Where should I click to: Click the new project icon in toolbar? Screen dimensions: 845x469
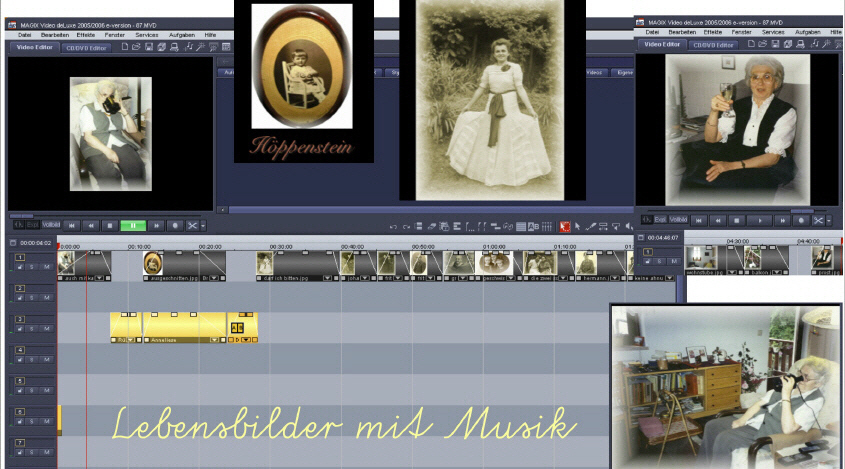click(x=124, y=47)
